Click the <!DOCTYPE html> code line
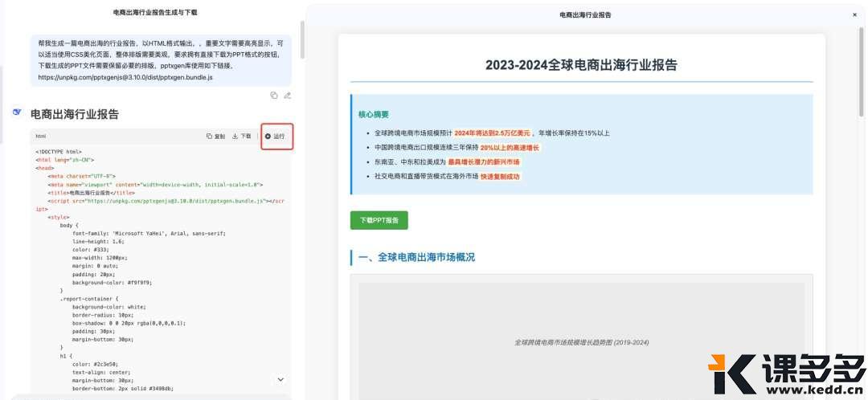The height and width of the screenshot is (400, 868). coord(59,152)
